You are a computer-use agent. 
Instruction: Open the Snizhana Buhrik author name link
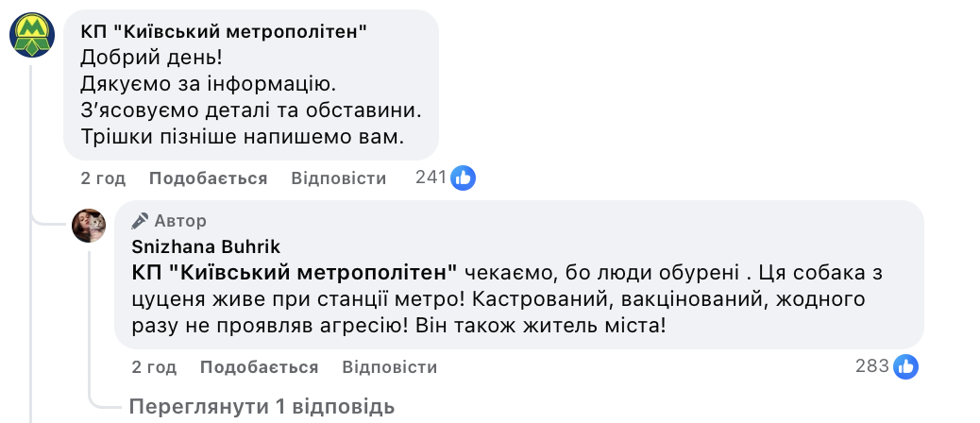205,246
